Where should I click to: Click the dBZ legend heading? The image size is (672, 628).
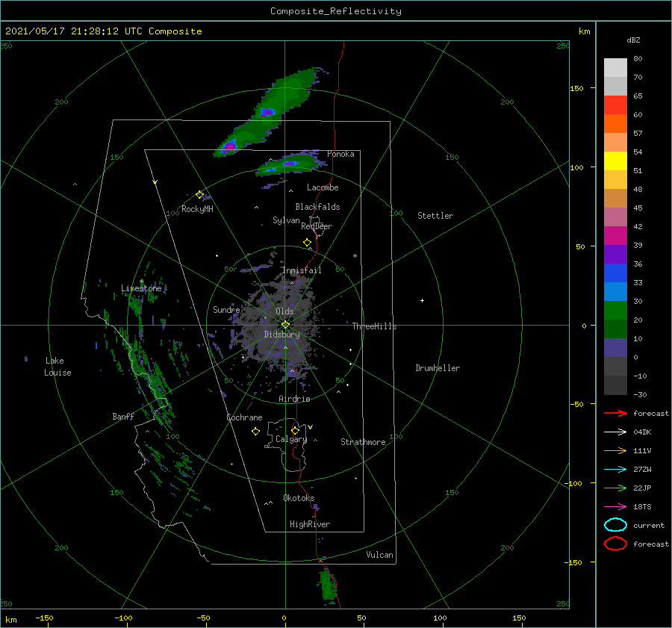pyautogui.click(x=633, y=40)
